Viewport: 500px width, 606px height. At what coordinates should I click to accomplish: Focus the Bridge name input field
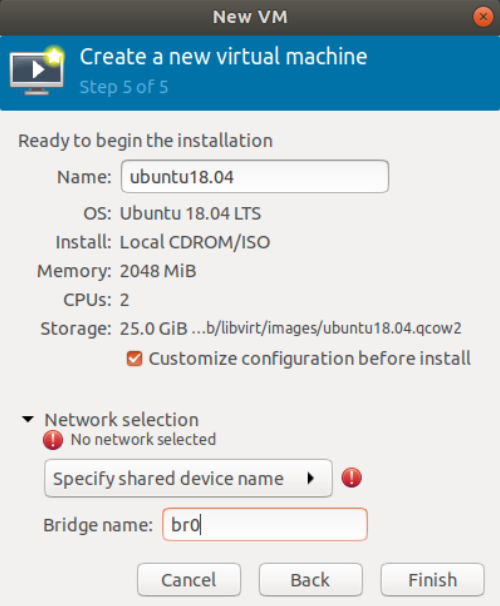[265, 524]
